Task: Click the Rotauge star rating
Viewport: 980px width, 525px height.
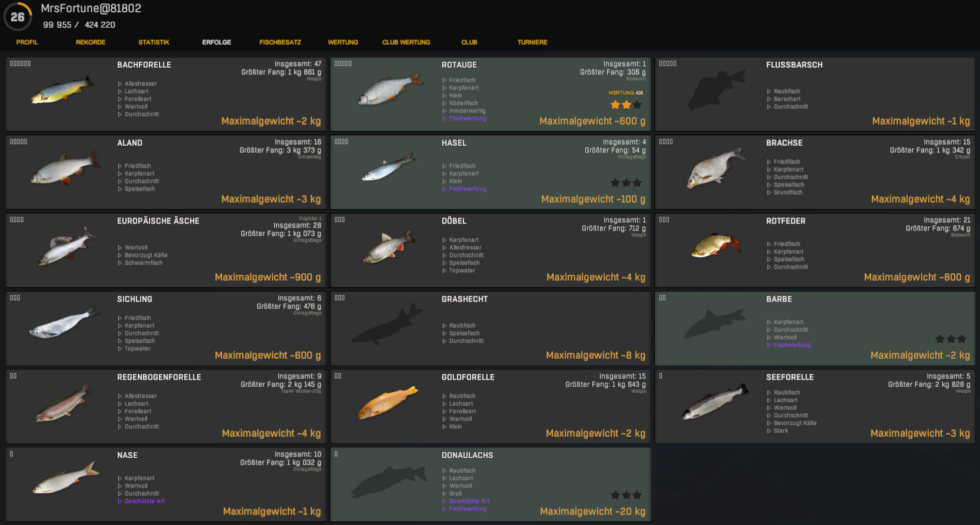Action: coord(626,105)
